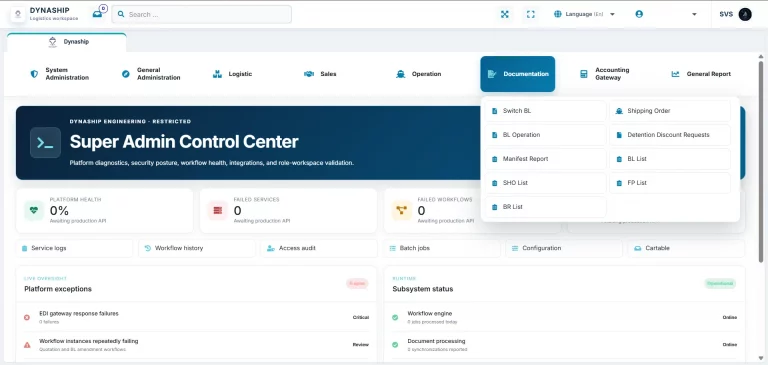Screen dimensions: 768x365
Task: Choose Shipping Order menu entry
Action: point(670,111)
